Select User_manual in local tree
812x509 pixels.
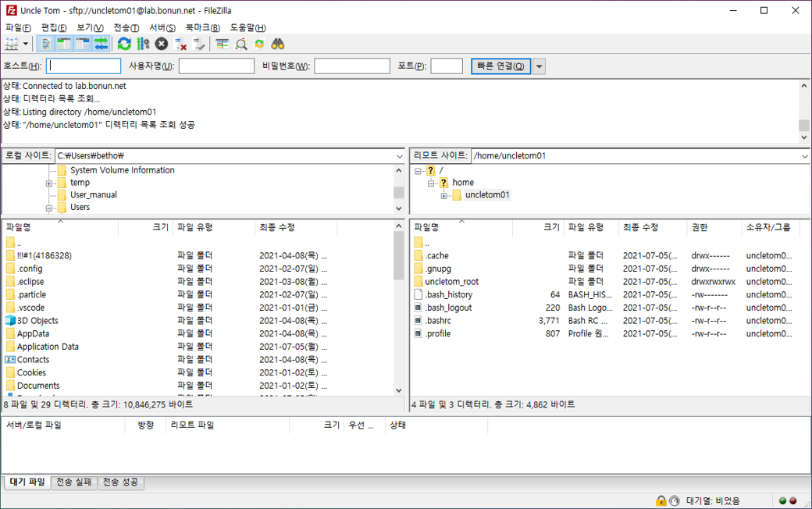[93, 194]
